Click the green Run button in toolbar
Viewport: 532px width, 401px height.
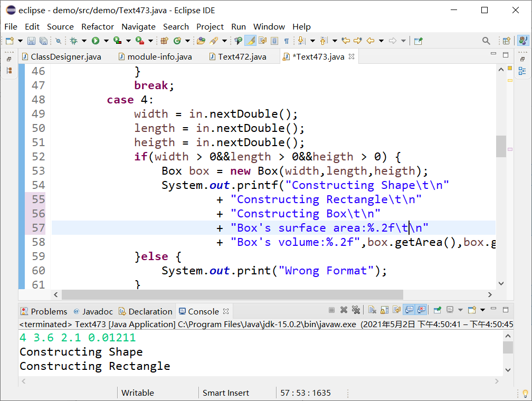point(96,41)
